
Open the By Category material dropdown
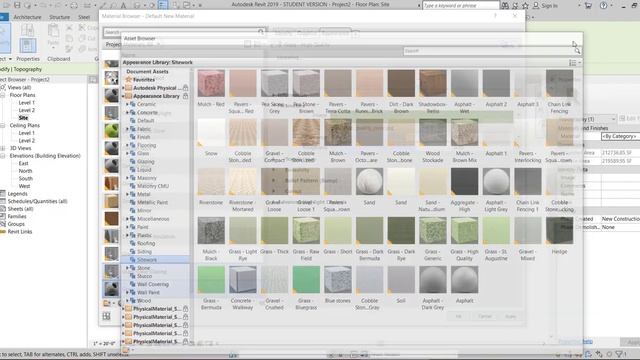click(x=620, y=136)
